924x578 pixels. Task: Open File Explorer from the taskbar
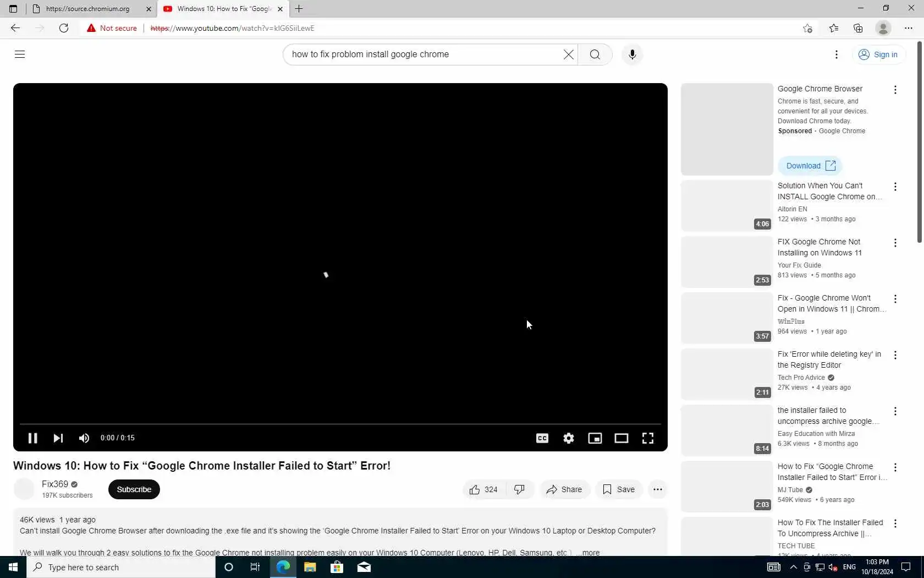(310, 567)
